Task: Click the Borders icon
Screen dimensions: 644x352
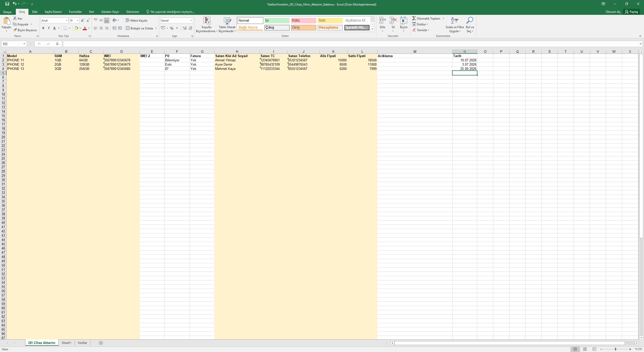Action: pyautogui.click(x=65, y=28)
